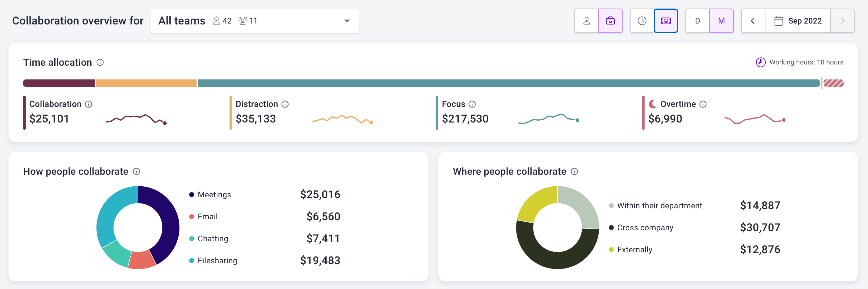868x289 pixels.
Task: Click the teal Focus bar segment
Action: (508, 83)
